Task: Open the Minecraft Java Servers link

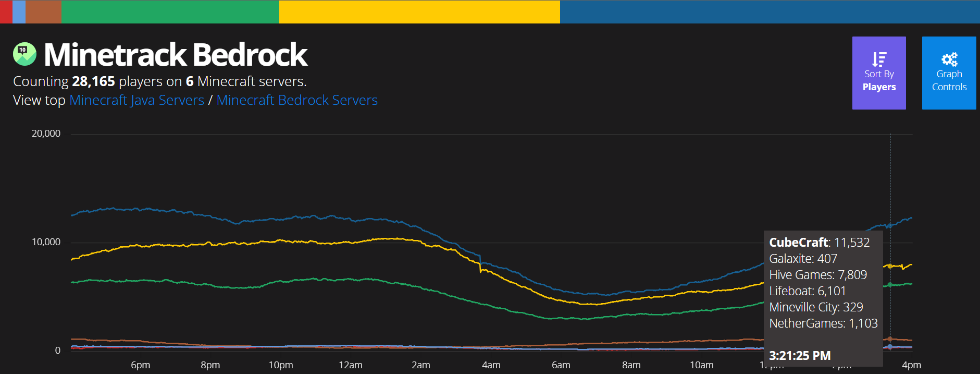Action: click(x=137, y=100)
